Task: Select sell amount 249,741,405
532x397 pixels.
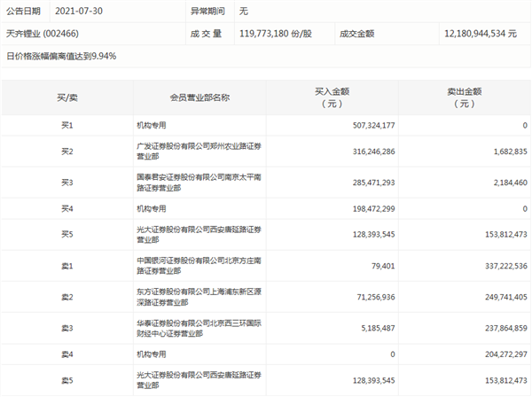Action: click(x=506, y=298)
